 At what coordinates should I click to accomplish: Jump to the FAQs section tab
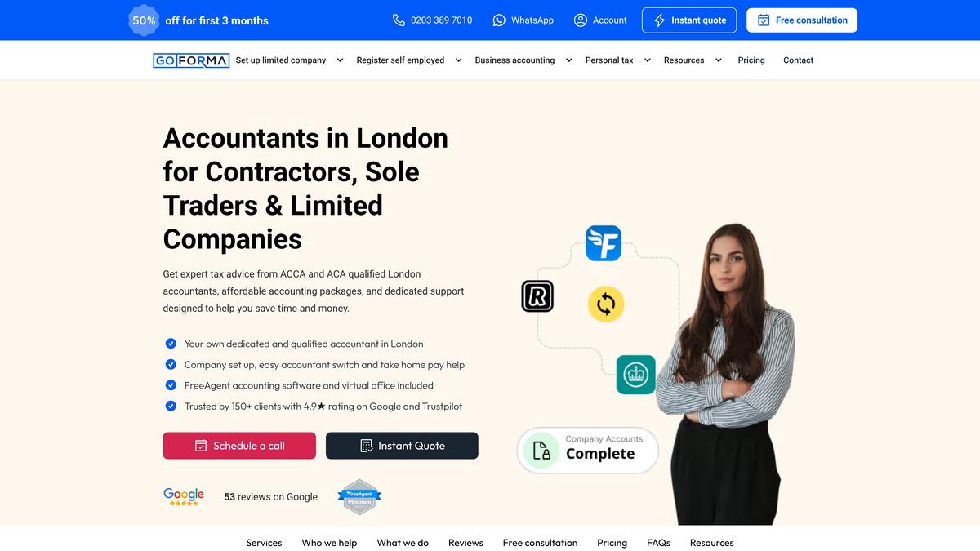(658, 543)
